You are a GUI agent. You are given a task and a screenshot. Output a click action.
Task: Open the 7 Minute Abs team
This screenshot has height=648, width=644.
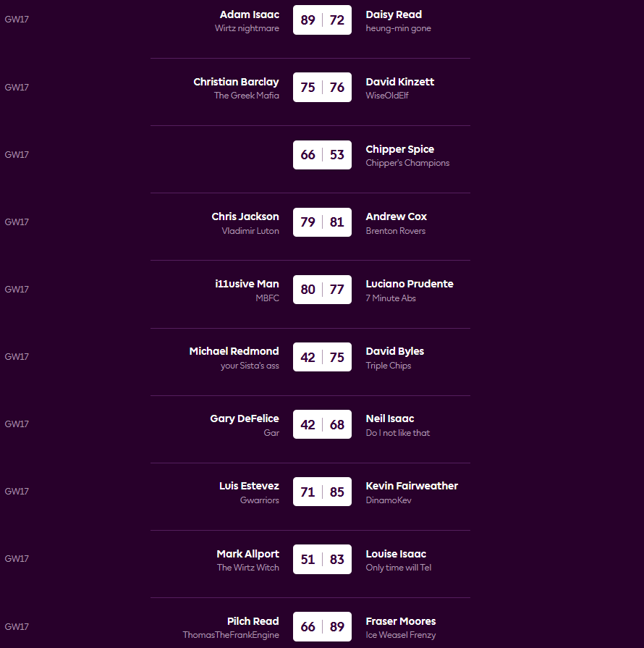tap(391, 298)
